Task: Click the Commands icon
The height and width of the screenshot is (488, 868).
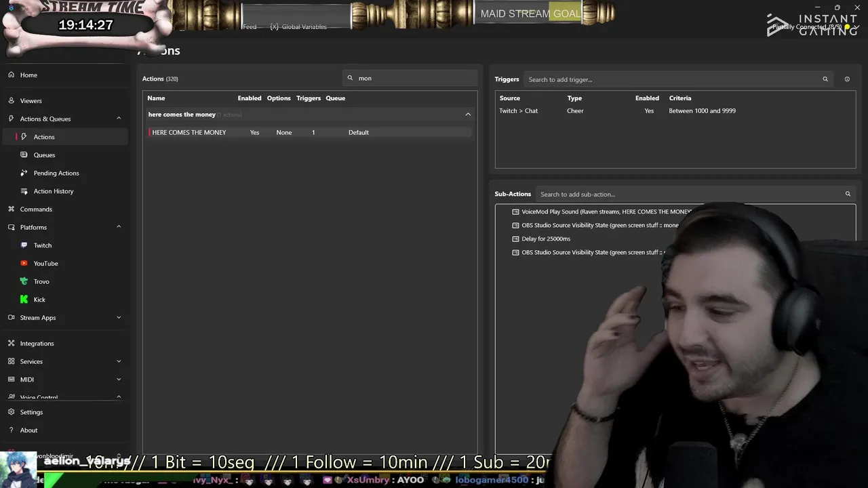Action: pos(11,209)
